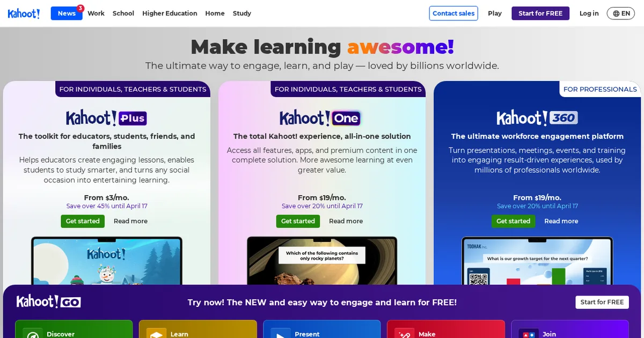Click the Kahoot! Plus logo
Image resolution: width=644 pixels, height=338 pixels.
pyautogui.click(x=106, y=118)
